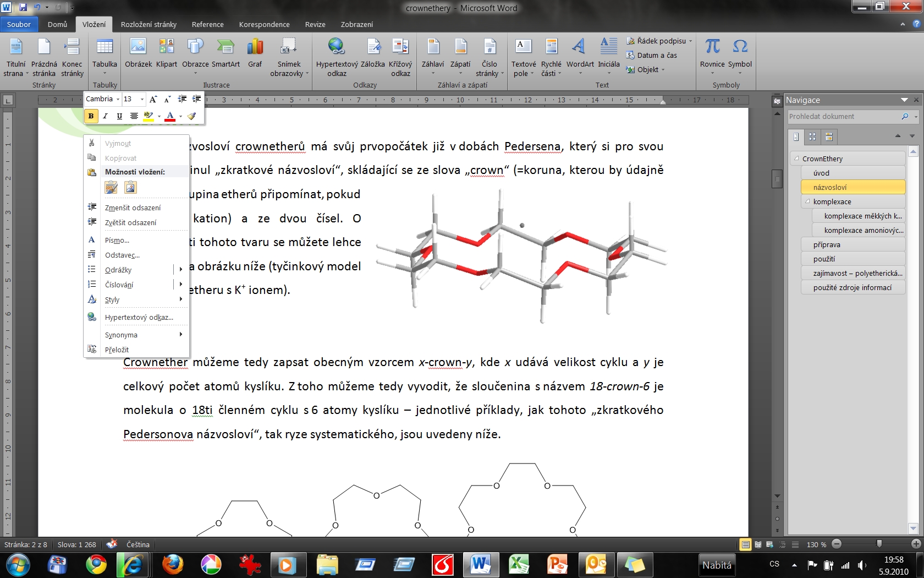
Task: Insert a picture using Obrázek
Action: tap(138, 53)
